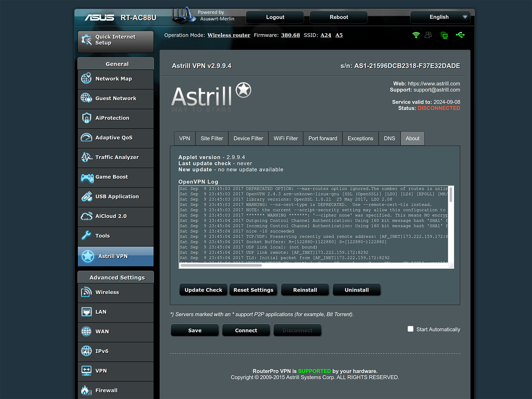Image resolution: width=532 pixels, height=399 pixels.
Task: Click the green USB status icon
Action: point(460,35)
